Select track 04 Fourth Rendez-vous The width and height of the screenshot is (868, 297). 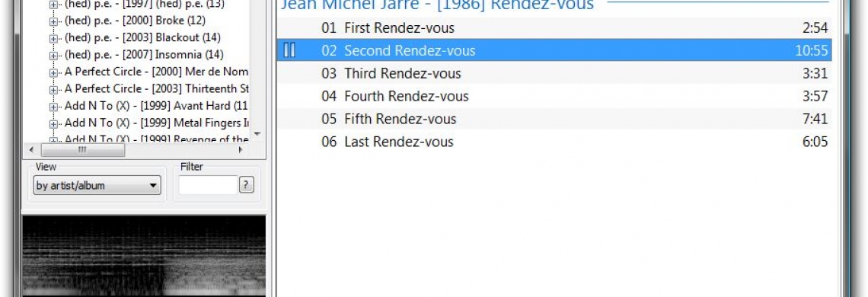(554, 96)
